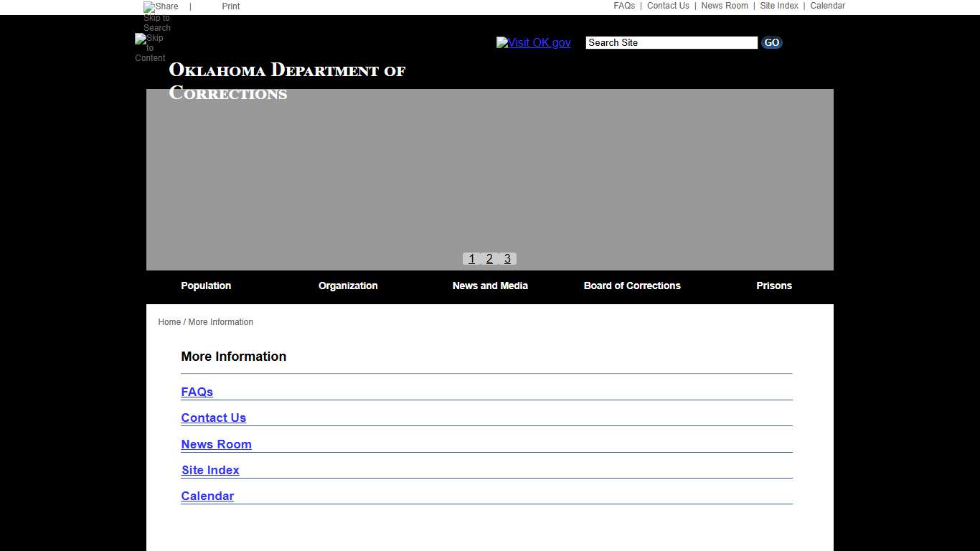Screen dimensions: 980x551
Task: Click inside the Search Site field
Action: 671,43
